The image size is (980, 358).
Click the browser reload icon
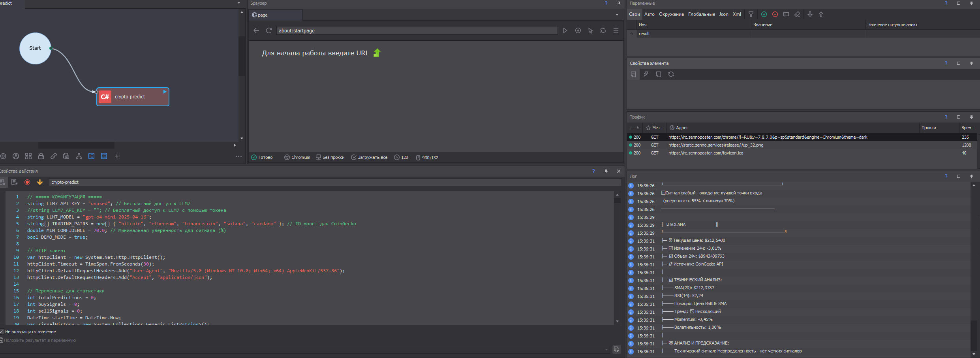(269, 30)
